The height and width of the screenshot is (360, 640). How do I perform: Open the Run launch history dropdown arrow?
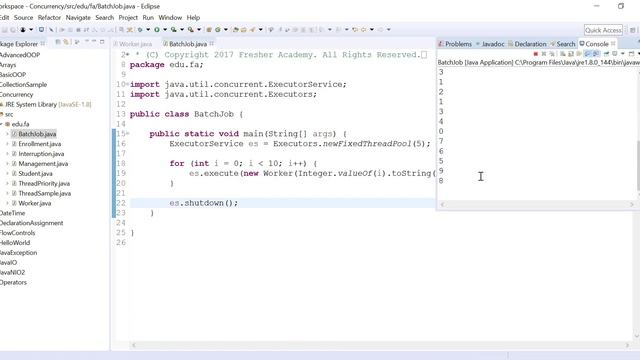[x=165, y=29]
